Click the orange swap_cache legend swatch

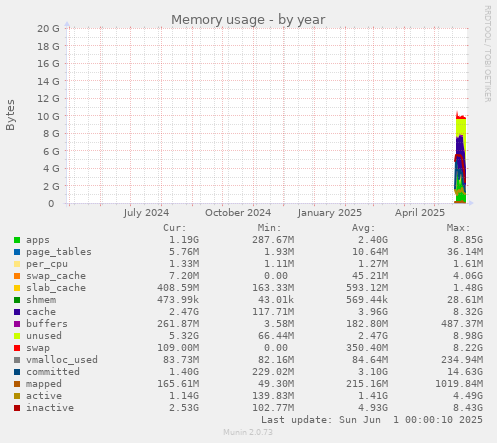coord(17,276)
